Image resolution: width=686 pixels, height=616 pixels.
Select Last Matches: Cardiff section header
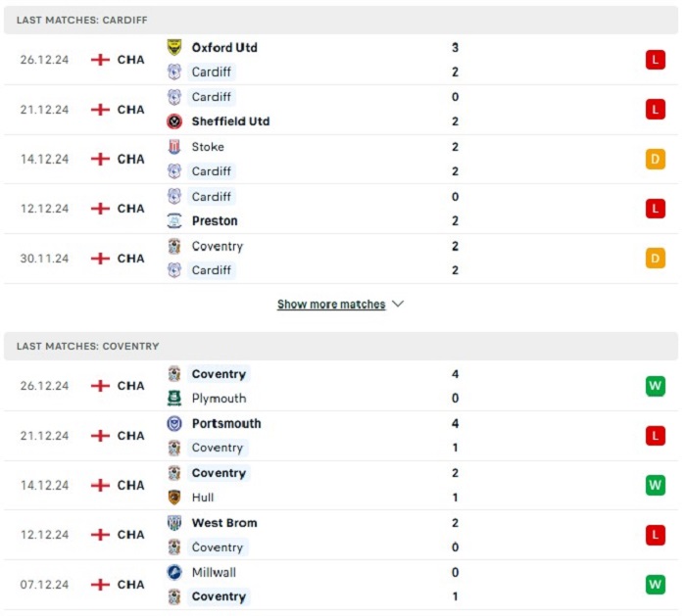click(341, 20)
